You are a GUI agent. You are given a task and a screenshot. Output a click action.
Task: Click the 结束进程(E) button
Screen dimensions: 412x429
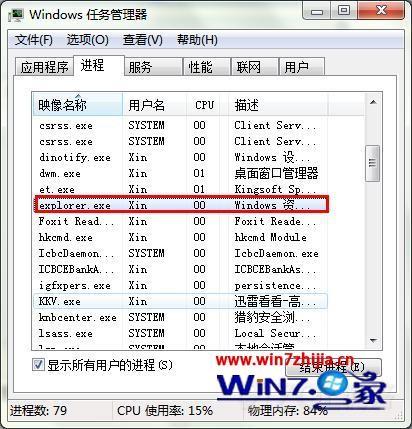click(x=333, y=368)
